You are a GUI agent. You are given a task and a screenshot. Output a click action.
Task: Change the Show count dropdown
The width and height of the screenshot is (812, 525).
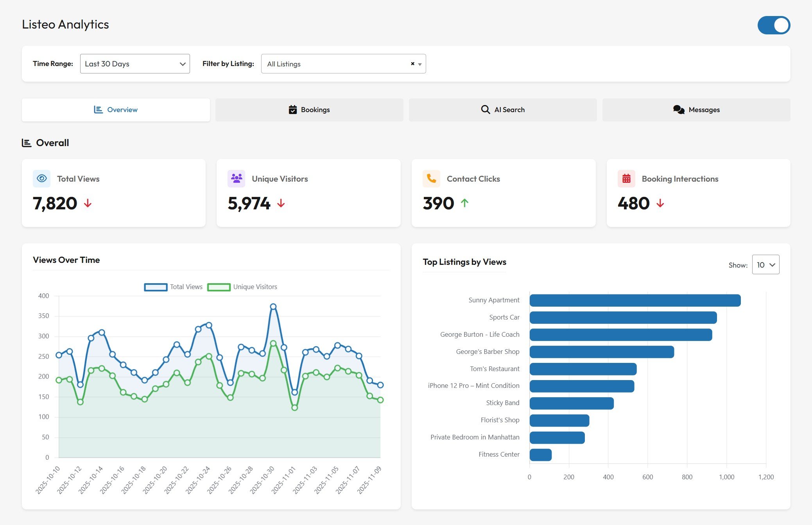coord(765,264)
